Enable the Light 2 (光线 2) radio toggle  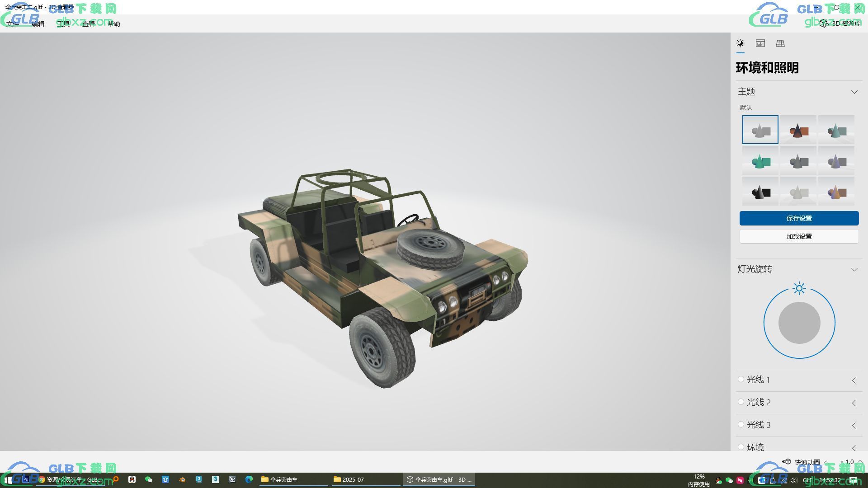pyautogui.click(x=741, y=402)
